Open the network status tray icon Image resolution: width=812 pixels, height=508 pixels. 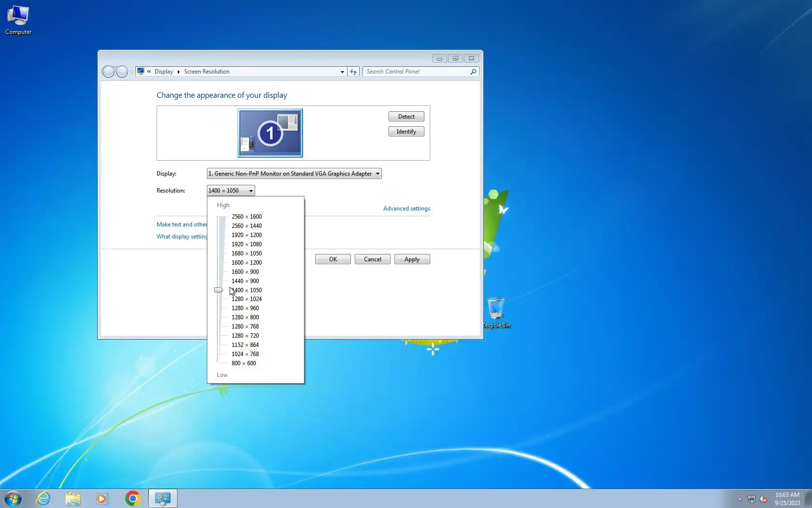tap(752, 499)
